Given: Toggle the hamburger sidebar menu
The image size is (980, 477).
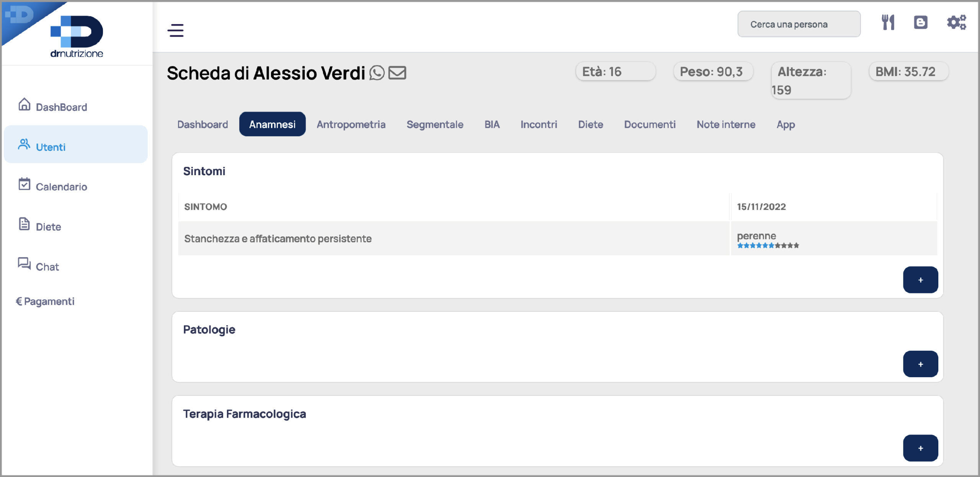Looking at the screenshot, I should (x=176, y=30).
